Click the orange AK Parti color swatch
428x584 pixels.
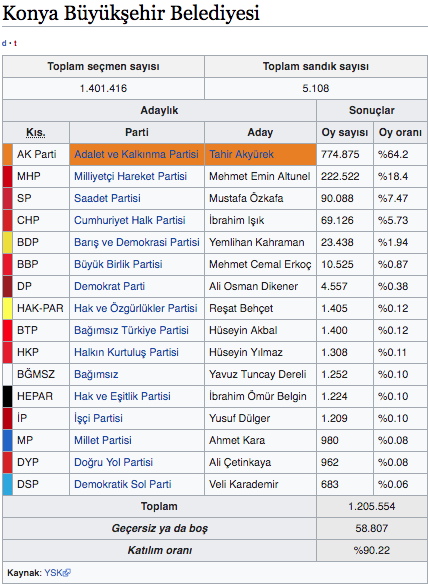click(7, 154)
